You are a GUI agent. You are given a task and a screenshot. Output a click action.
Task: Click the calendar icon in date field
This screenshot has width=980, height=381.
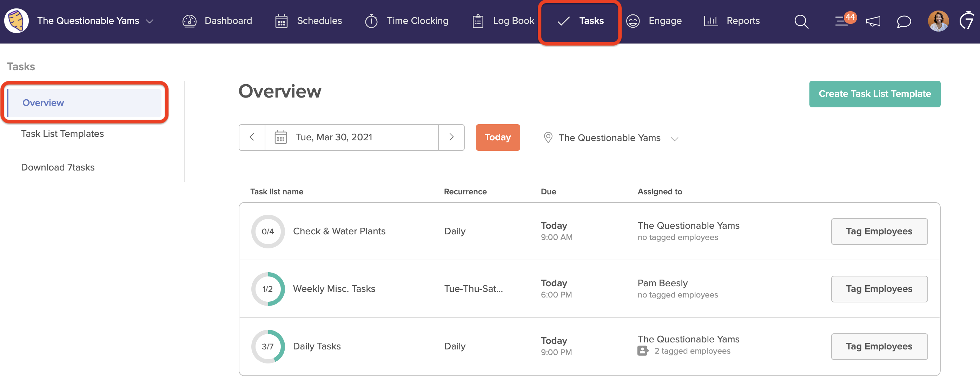click(281, 137)
